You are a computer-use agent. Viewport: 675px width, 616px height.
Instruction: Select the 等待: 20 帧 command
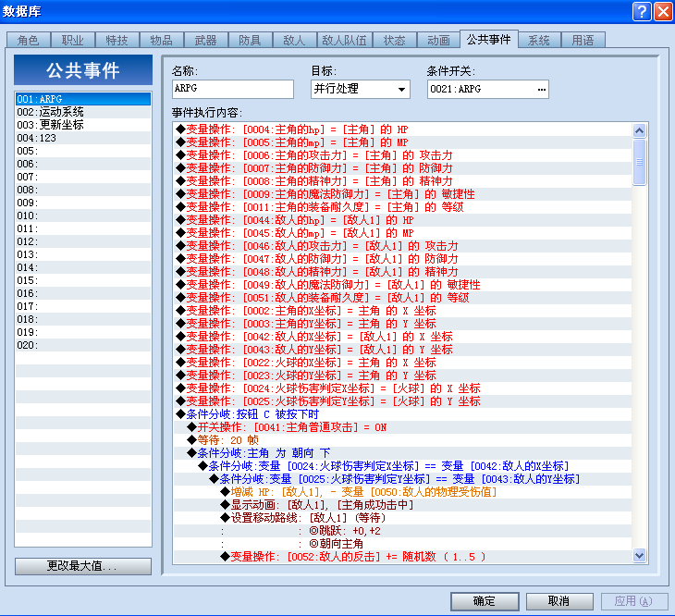pos(402,440)
